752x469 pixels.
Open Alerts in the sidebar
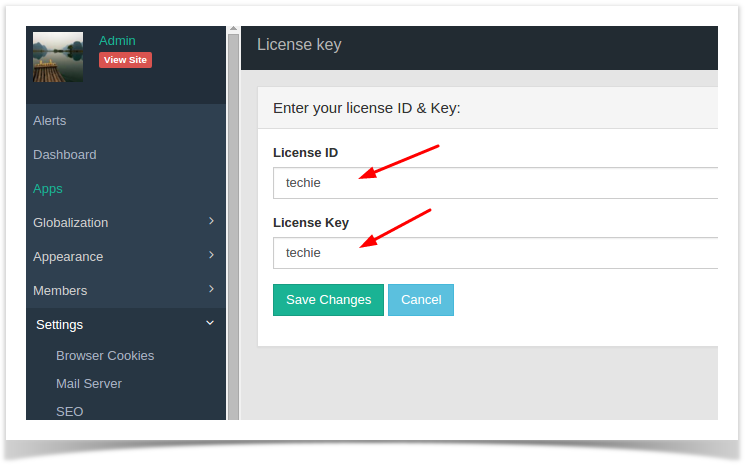point(49,120)
